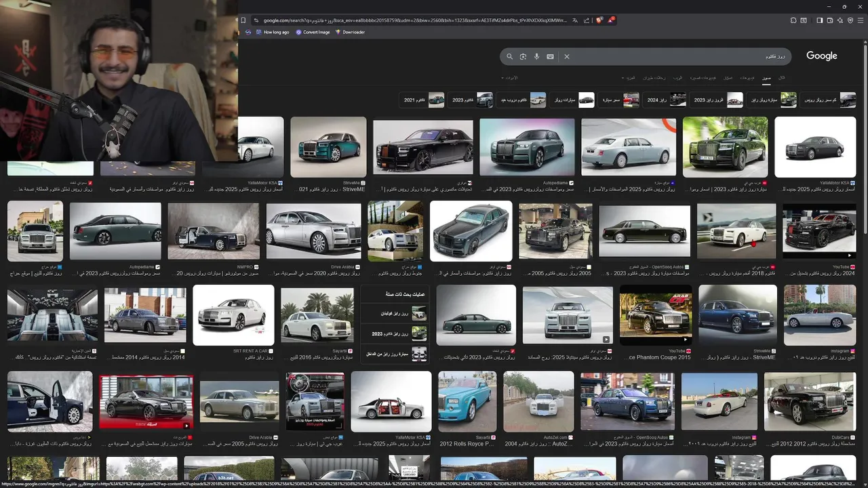Screen dimensions: 868x488
Task: Open the SRT RENT A CAR white Phantom image
Action: point(233,315)
